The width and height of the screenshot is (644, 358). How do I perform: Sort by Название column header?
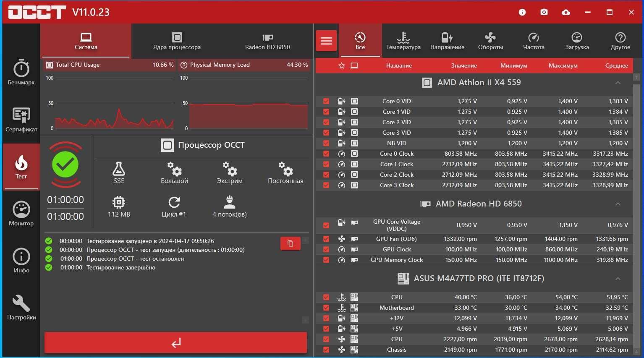(x=399, y=65)
